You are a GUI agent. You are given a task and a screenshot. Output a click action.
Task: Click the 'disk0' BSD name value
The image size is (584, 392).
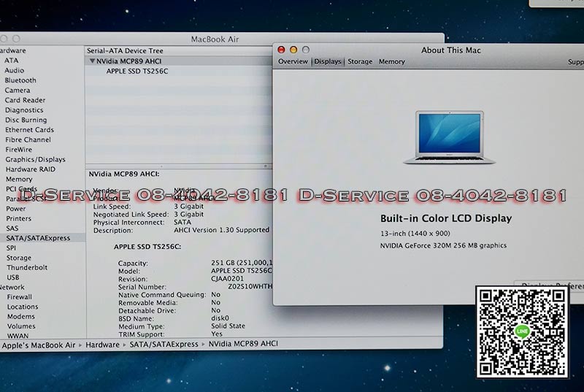pyautogui.click(x=220, y=318)
